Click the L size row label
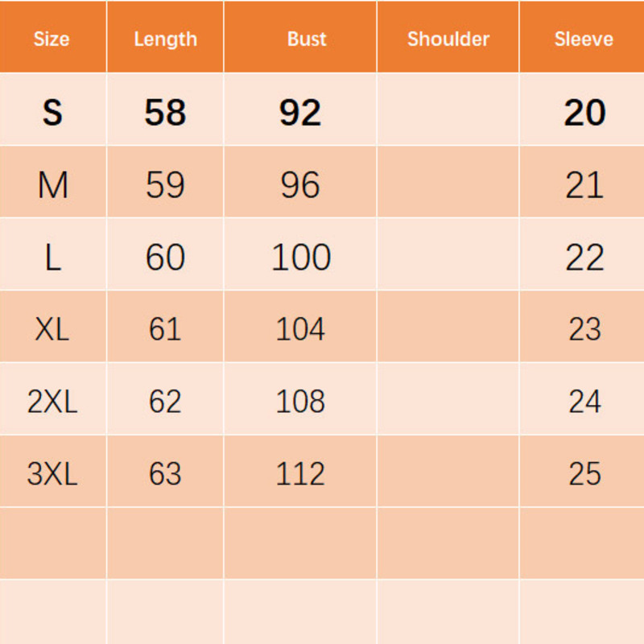Viewport: 644px width, 644px height. pyautogui.click(x=52, y=258)
